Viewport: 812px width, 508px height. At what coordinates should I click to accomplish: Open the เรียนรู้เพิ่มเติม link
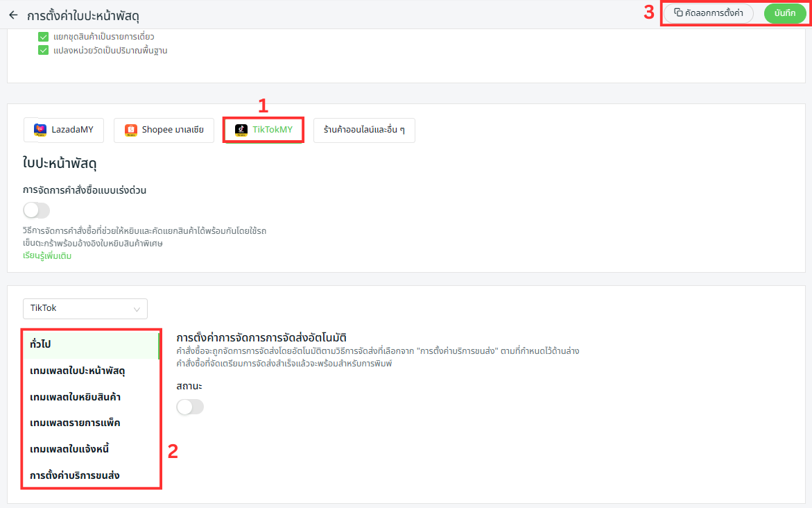point(47,255)
